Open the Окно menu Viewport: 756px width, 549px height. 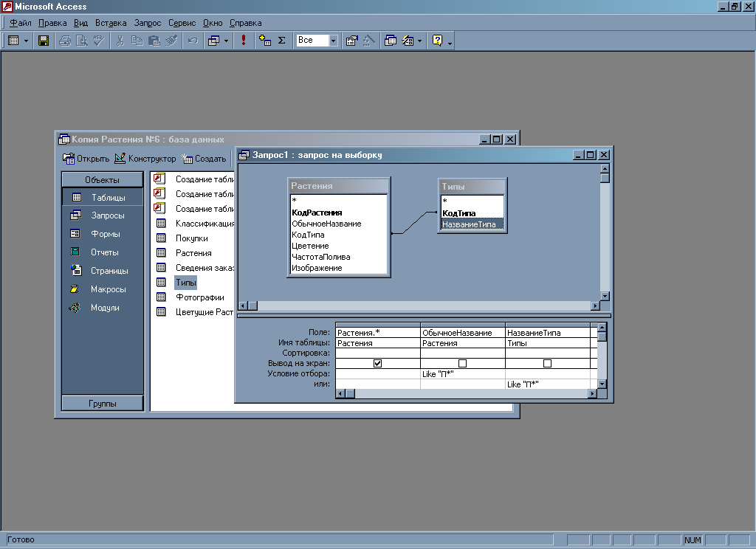click(x=213, y=23)
